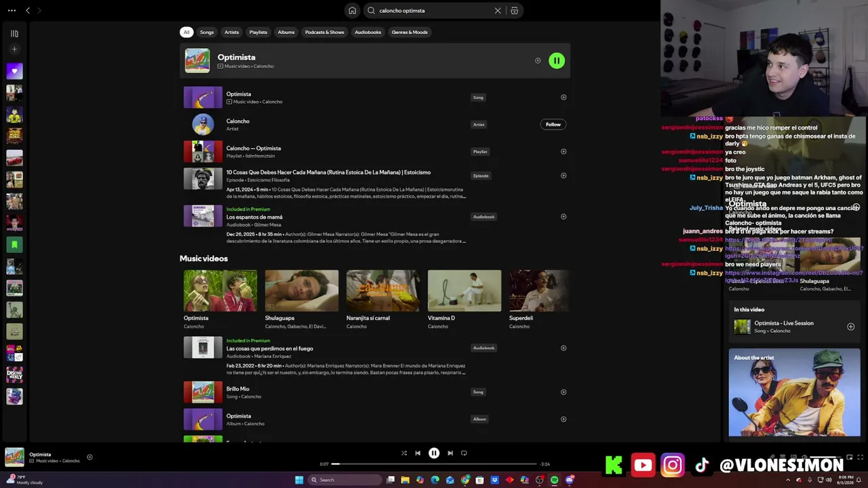Image resolution: width=868 pixels, height=488 pixels.
Task: Toggle repeat in the player bar
Action: pyautogui.click(x=464, y=453)
